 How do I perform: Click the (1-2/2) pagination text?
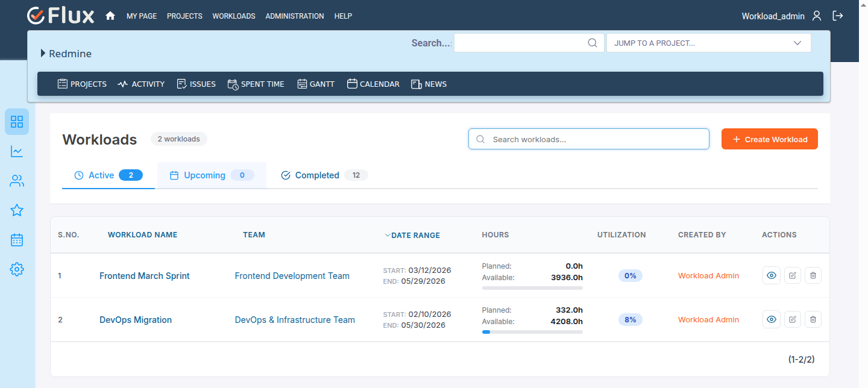[801, 360]
